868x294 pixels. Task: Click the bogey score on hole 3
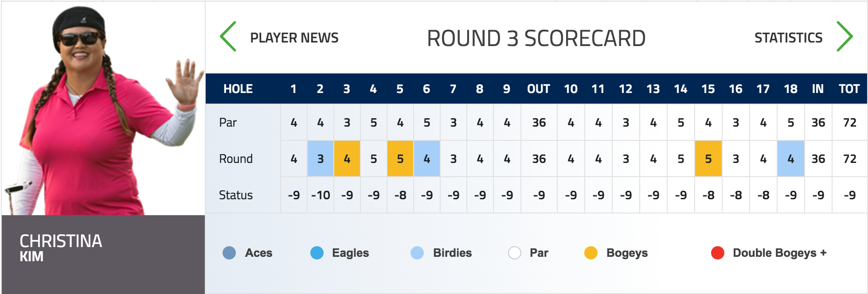click(347, 159)
